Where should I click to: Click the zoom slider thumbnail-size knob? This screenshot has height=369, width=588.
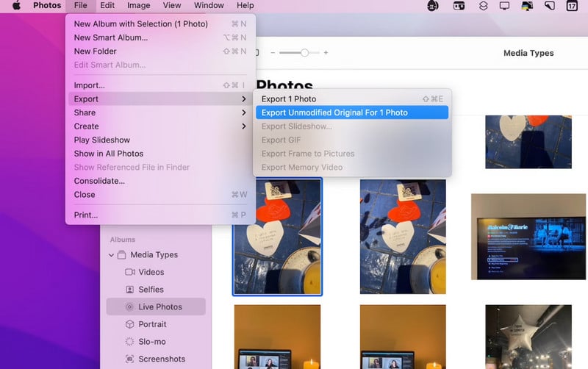click(304, 53)
